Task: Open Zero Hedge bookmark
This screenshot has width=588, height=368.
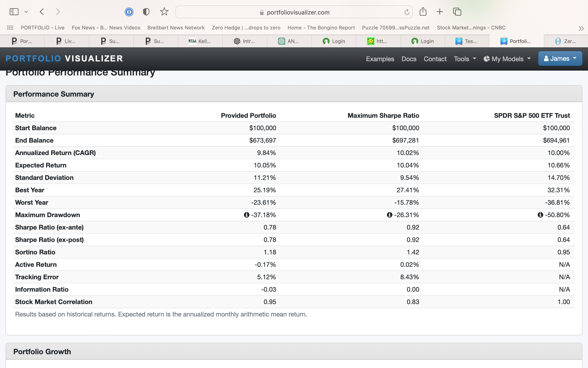Action: coord(246,28)
